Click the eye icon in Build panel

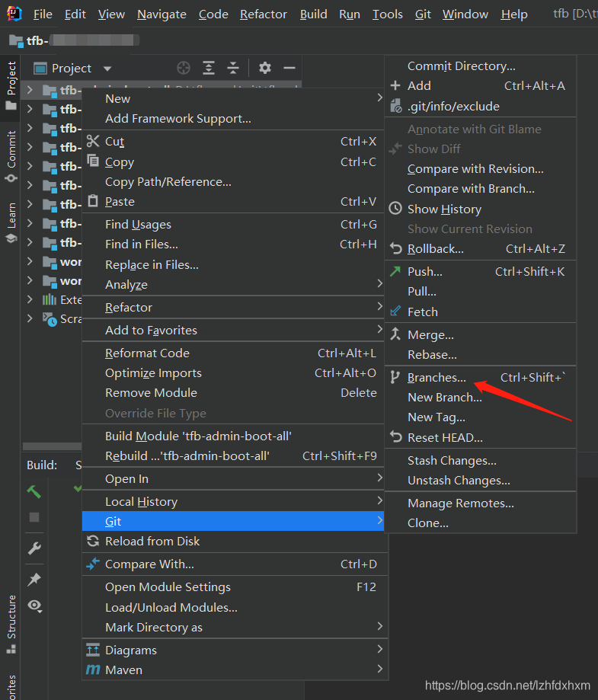34,606
